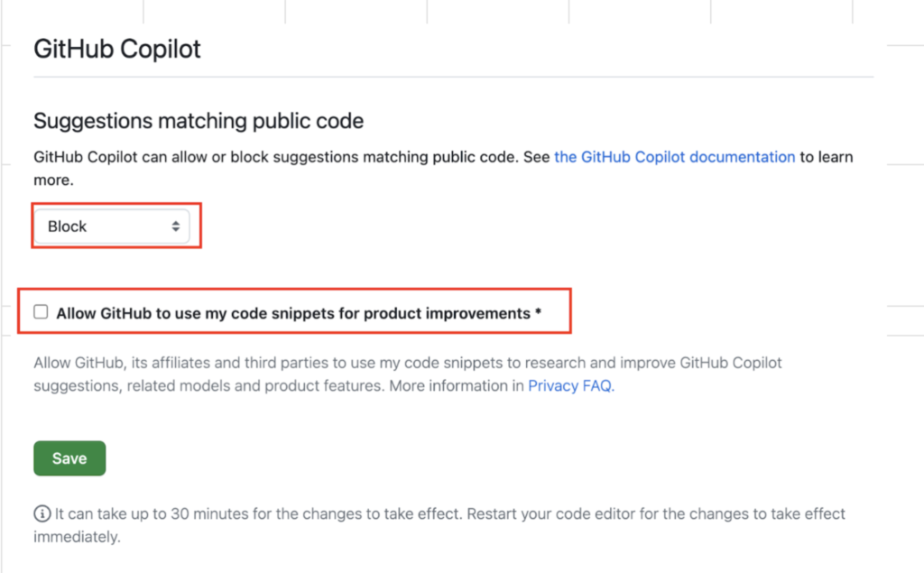Select the Block option label text
The image size is (924, 573).
66,226
